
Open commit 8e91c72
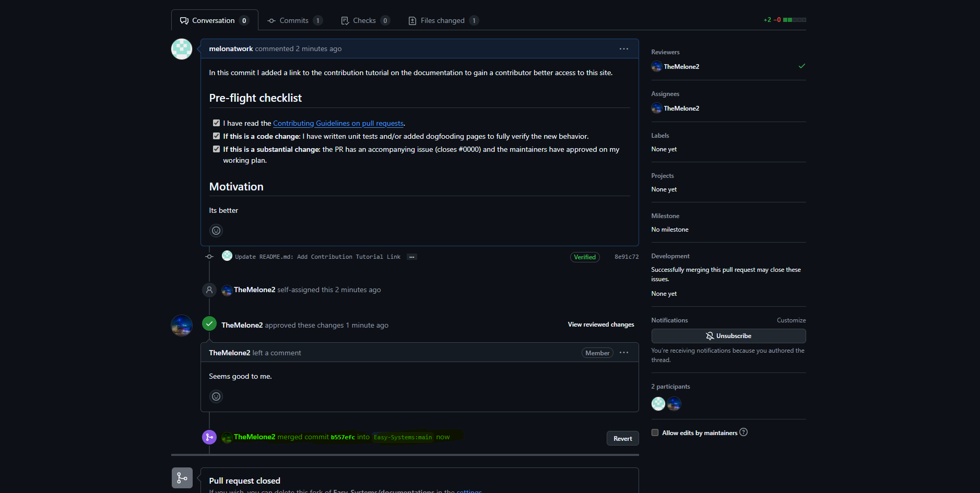(x=626, y=256)
